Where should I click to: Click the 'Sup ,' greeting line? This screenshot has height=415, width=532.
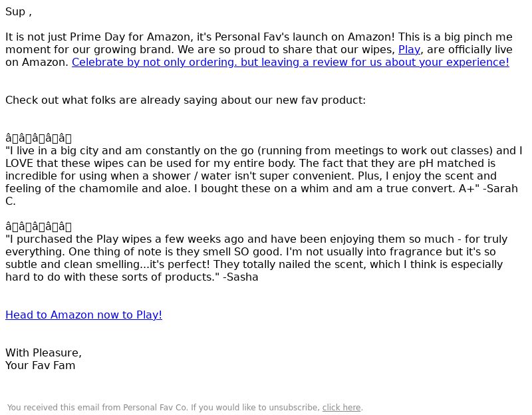pos(19,12)
